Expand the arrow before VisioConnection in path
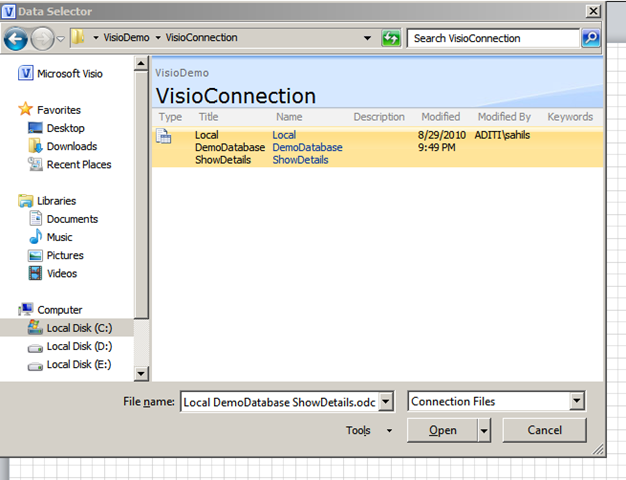The height and width of the screenshot is (480, 626). [x=158, y=38]
